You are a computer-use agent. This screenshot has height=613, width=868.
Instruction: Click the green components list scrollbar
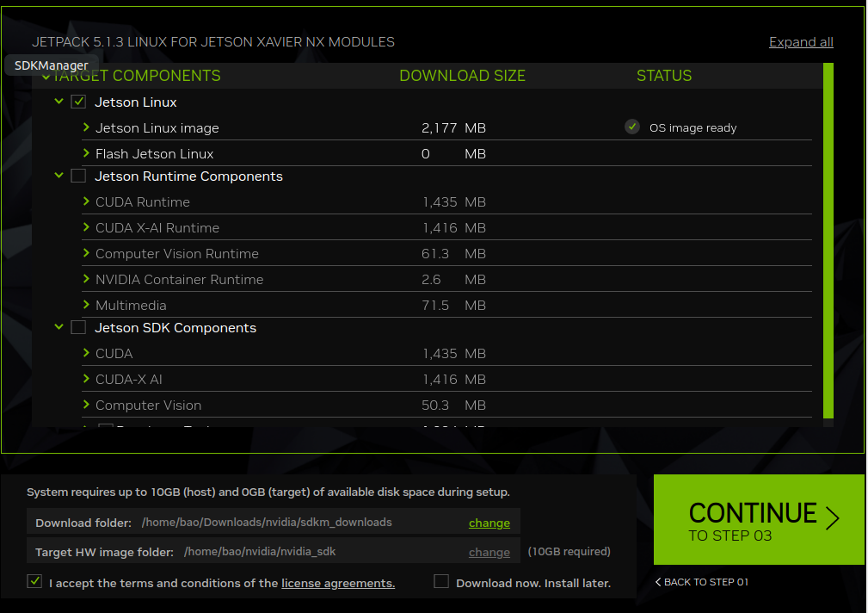828,241
